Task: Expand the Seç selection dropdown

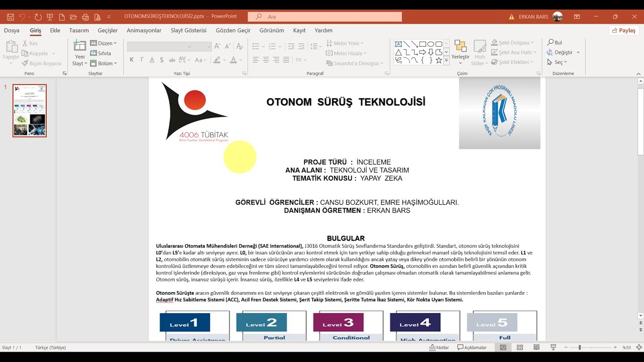Action: click(x=557, y=62)
